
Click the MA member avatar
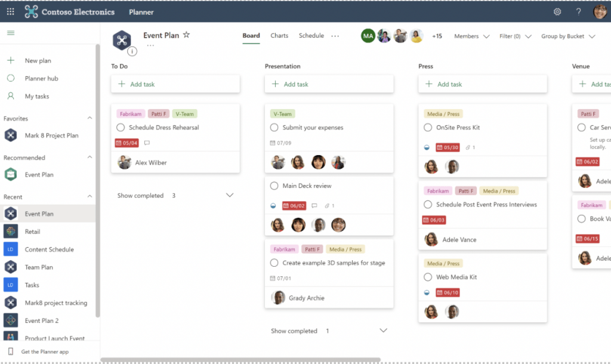(368, 36)
